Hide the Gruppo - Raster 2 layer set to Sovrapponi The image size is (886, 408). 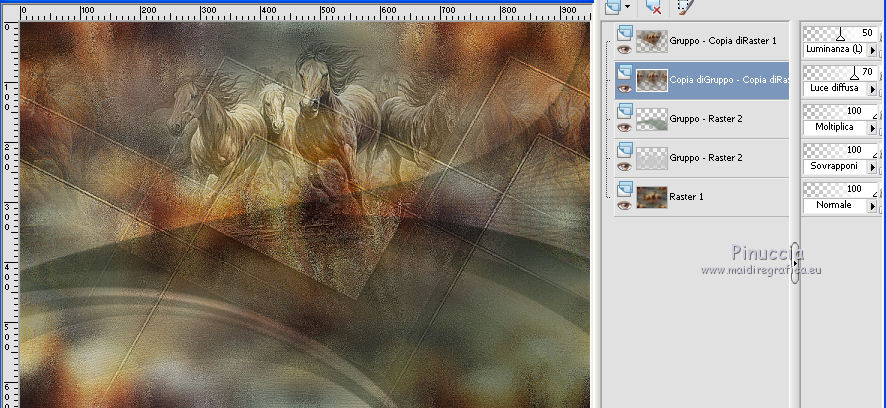(624, 167)
